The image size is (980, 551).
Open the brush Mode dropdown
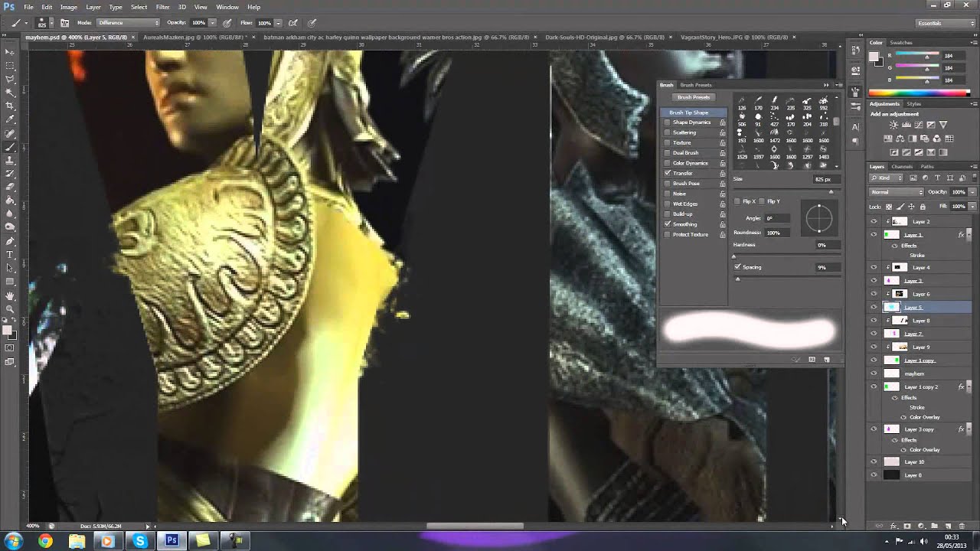pos(127,23)
